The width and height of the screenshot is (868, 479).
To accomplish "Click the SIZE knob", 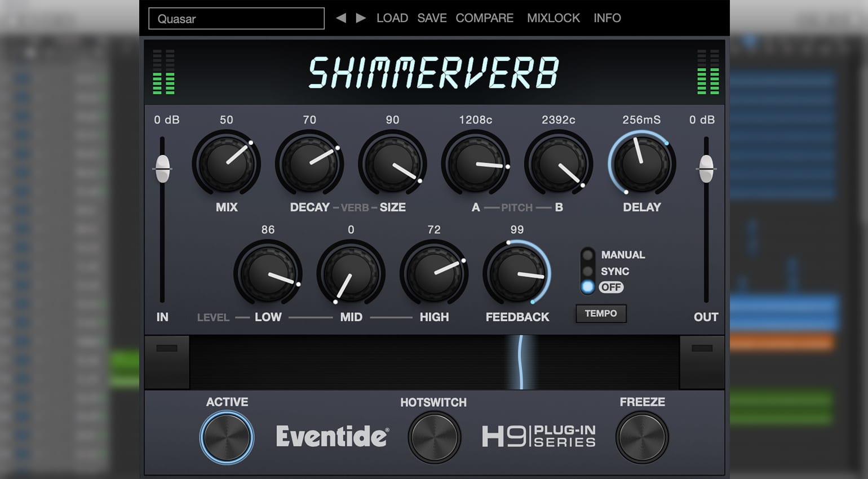I will point(392,163).
